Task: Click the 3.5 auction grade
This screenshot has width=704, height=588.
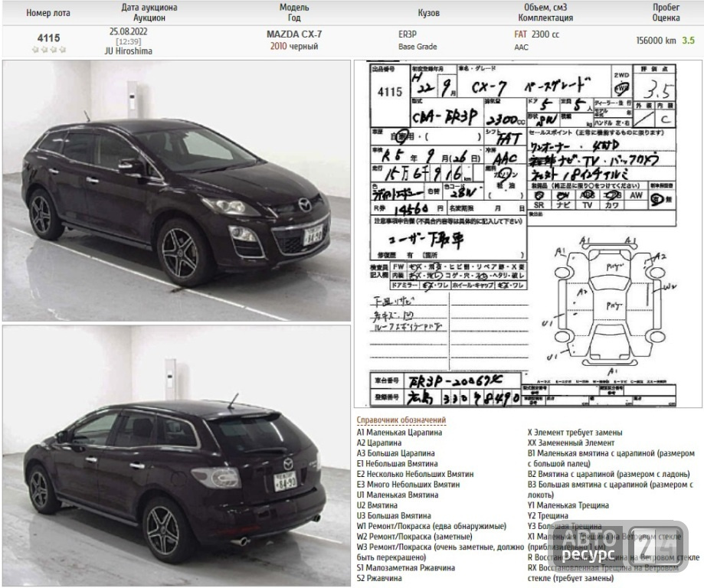Action: point(688,41)
